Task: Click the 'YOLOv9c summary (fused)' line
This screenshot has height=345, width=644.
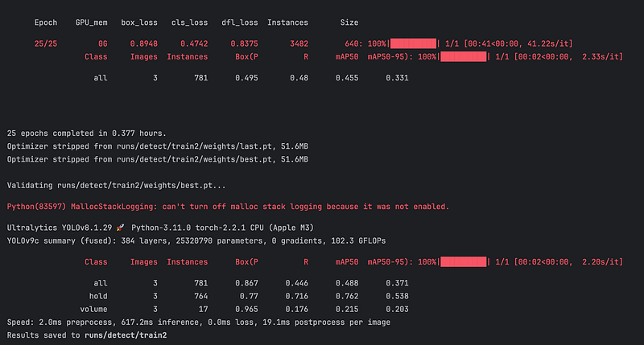Action: [x=196, y=240]
